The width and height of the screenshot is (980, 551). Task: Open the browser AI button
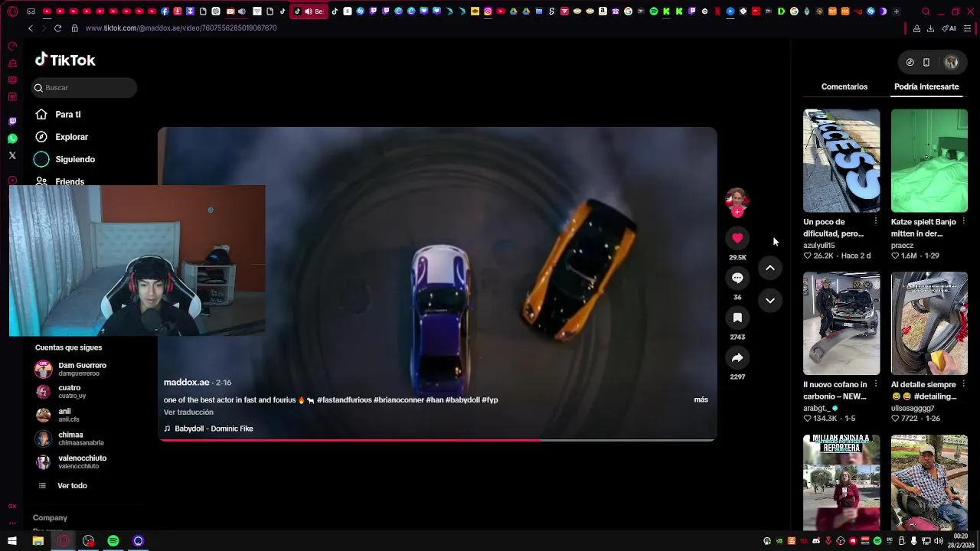949,28
